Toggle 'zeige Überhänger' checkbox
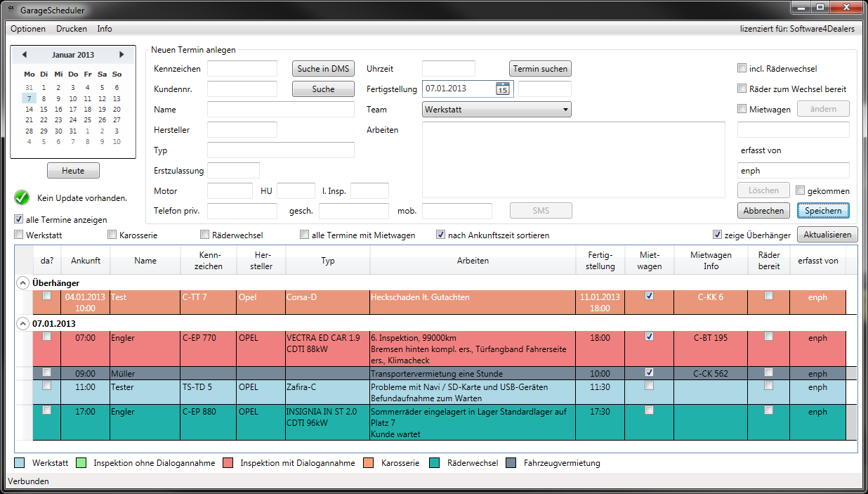Viewport: 868px width, 494px height. [x=717, y=235]
